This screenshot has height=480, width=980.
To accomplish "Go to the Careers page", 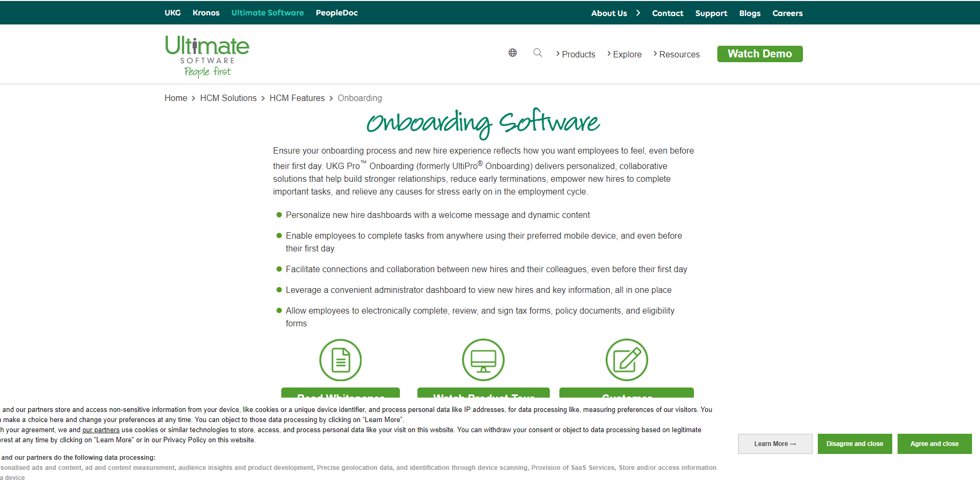I will (x=788, y=13).
